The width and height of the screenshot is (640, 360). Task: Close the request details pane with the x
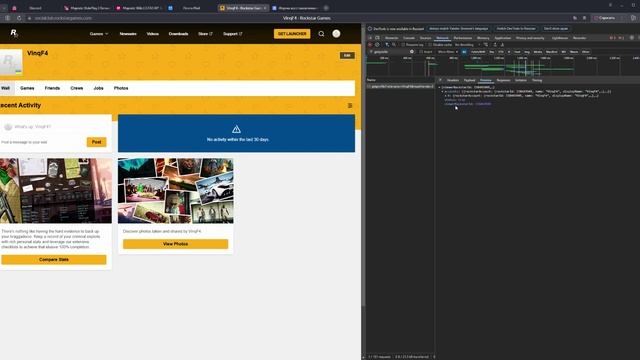pyautogui.click(x=440, y=80)
